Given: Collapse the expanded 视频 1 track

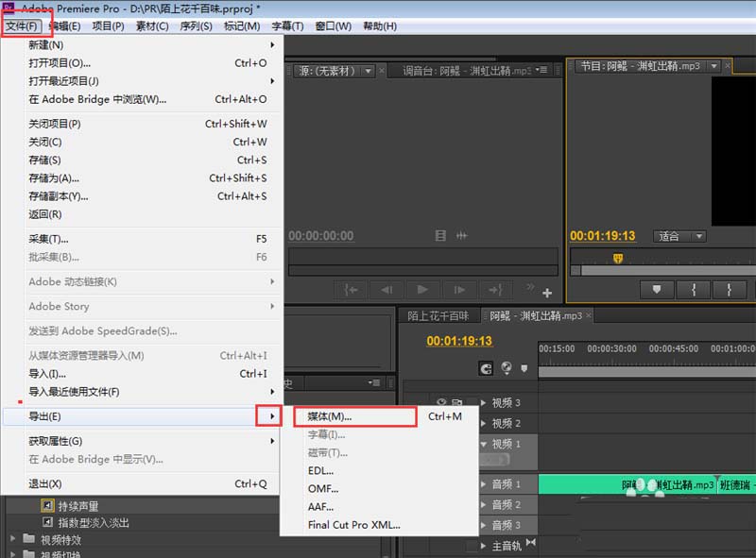Looking at the screenshot, I should pos(484,443).
